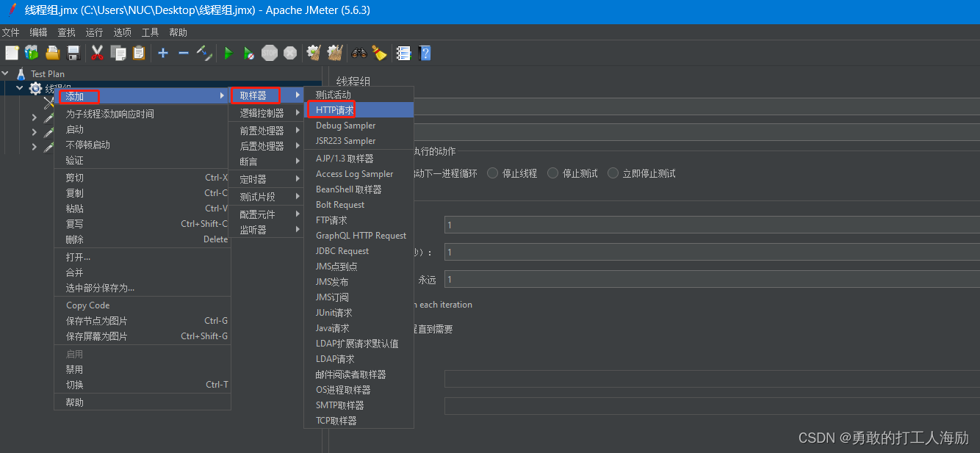
Task: Open the 取样器 submenu
Action: [267, 95]
